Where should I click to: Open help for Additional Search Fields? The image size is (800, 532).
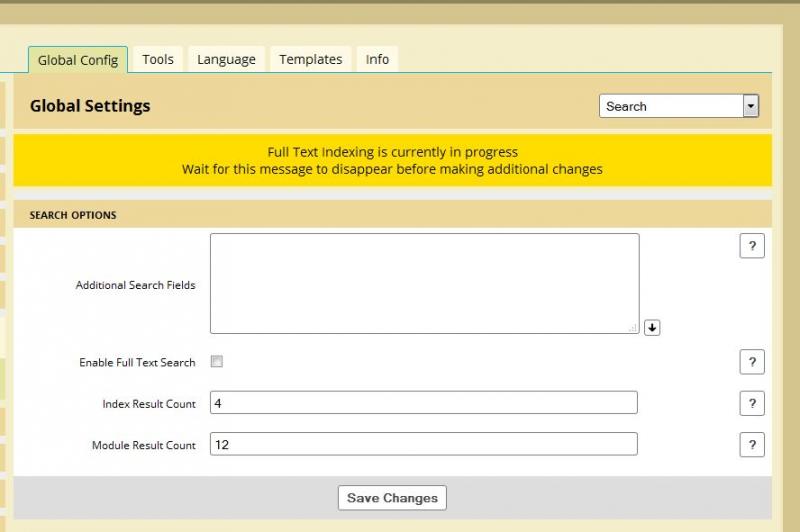click(752, 246)
